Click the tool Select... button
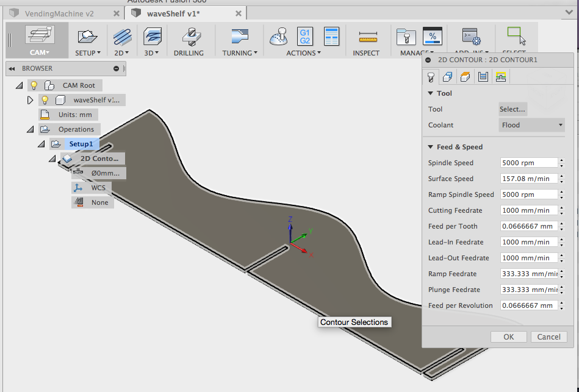 pos(512,109)
